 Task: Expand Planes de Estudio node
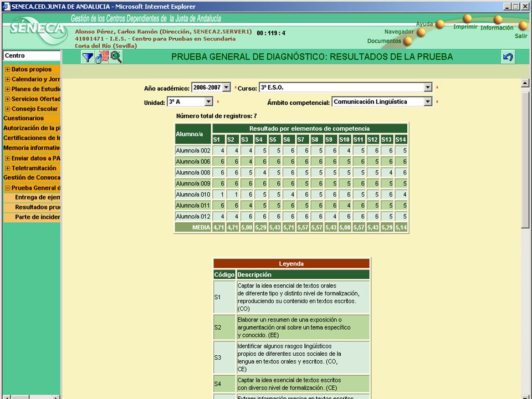click(7, 89)
